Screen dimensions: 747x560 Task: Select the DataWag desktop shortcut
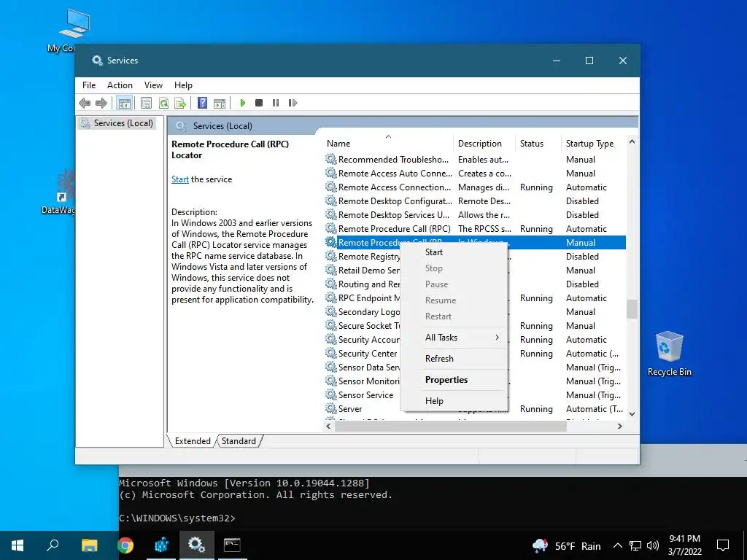pos(60,192)
